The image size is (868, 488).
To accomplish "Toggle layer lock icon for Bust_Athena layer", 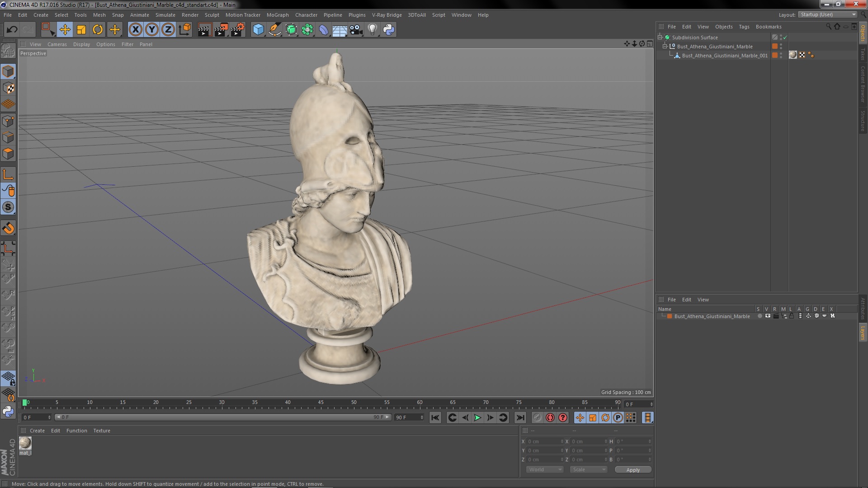I will tap(792, 316).
